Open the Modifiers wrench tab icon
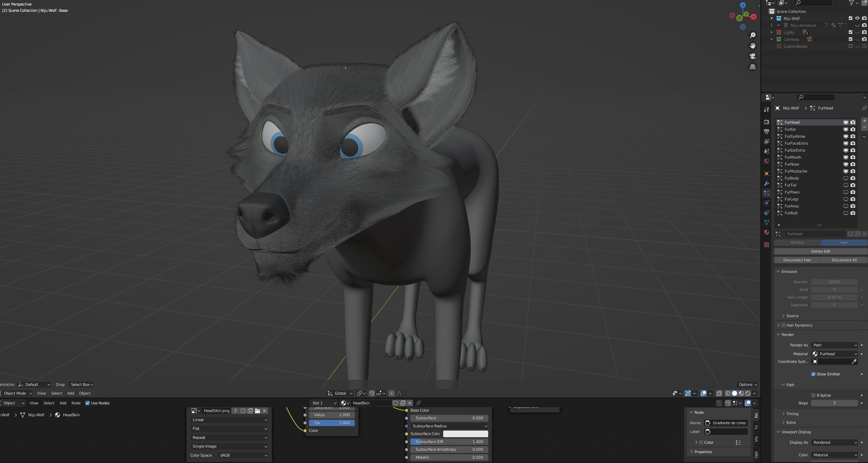868x463 pixels. point(766,183)
